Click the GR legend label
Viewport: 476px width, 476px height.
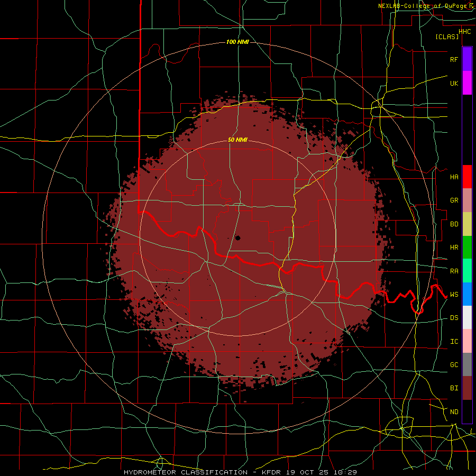[454, 200]
